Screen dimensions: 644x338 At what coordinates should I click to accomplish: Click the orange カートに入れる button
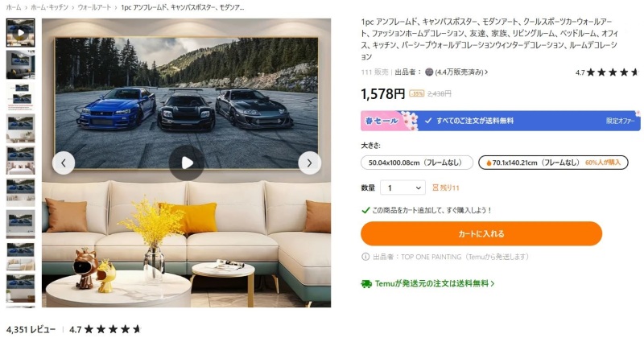481,233
